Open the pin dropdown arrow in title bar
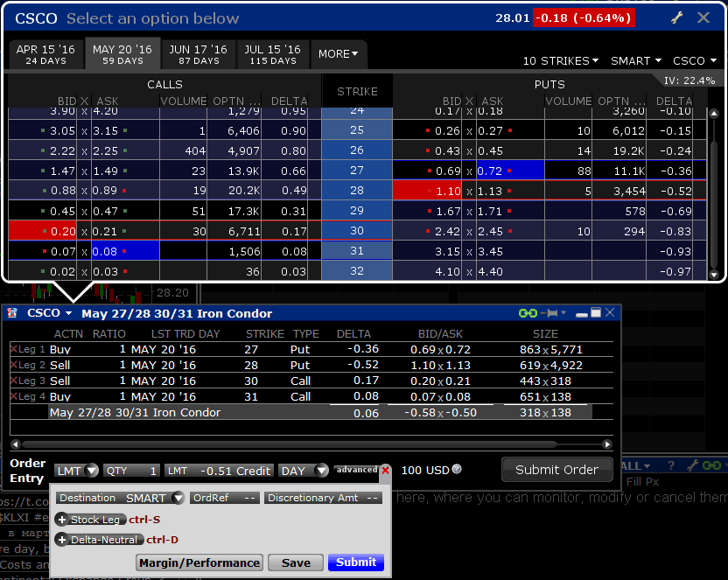The image size is (728, 580). (x=563, y=312)
